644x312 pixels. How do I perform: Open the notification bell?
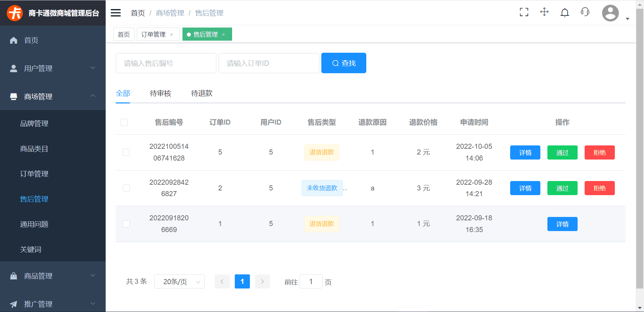point(565,12)
